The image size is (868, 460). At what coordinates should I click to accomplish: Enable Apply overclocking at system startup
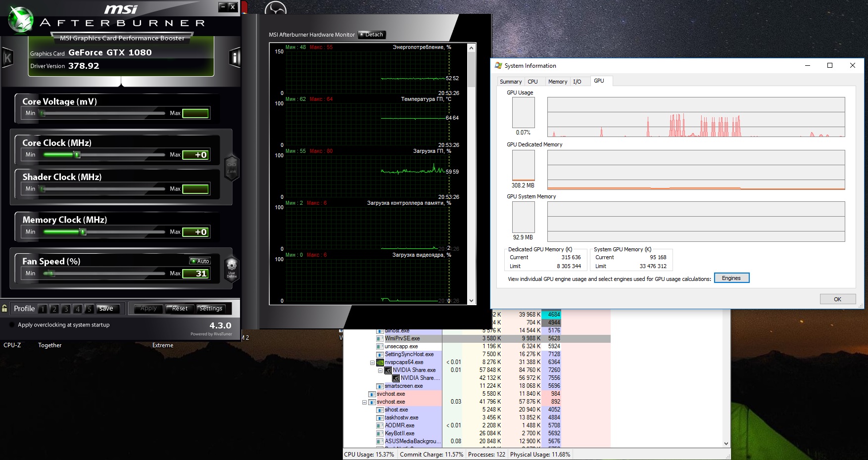pyautogui.click(x=12, y=325)
